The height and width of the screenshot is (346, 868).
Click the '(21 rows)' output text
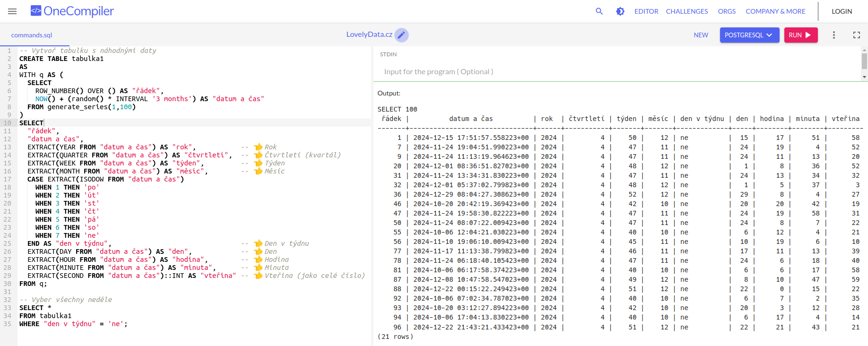[x=395, y=337]
